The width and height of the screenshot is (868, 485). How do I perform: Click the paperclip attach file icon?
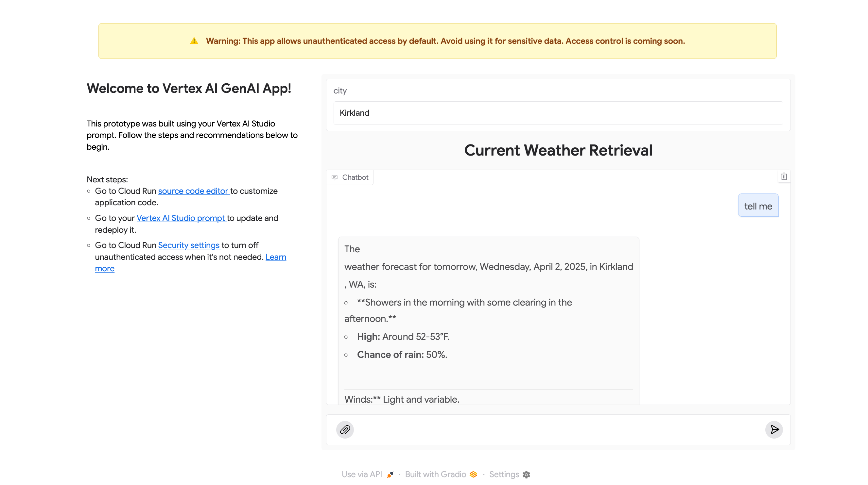[345, 429]
